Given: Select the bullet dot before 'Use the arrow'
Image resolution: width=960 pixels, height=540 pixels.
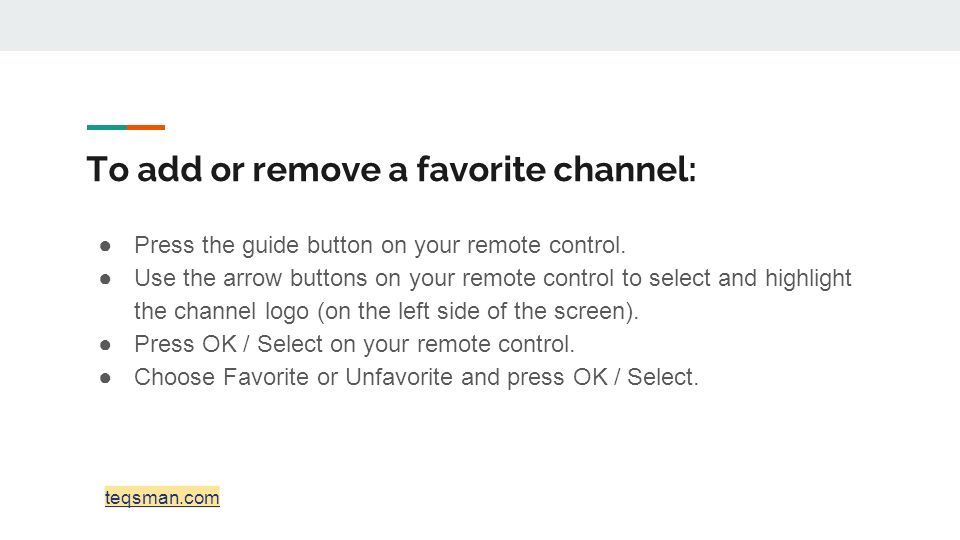Looking at the screenshot, I should pos(105,279).
